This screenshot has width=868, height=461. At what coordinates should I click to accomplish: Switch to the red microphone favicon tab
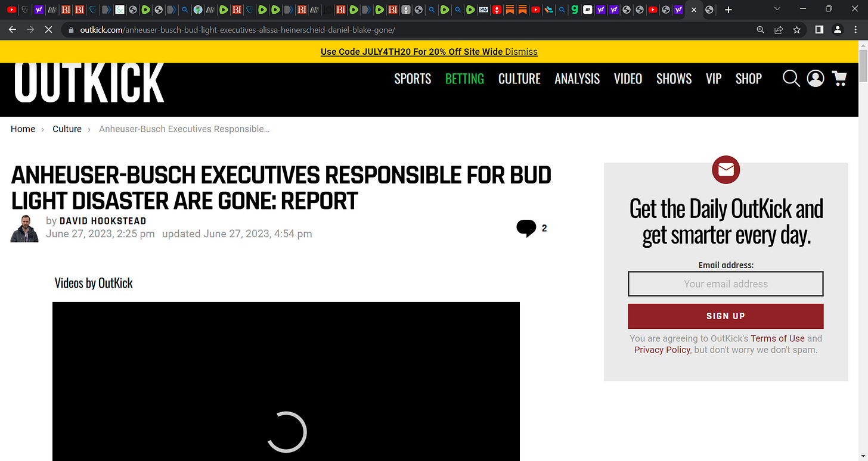click(x=496, y=10)
